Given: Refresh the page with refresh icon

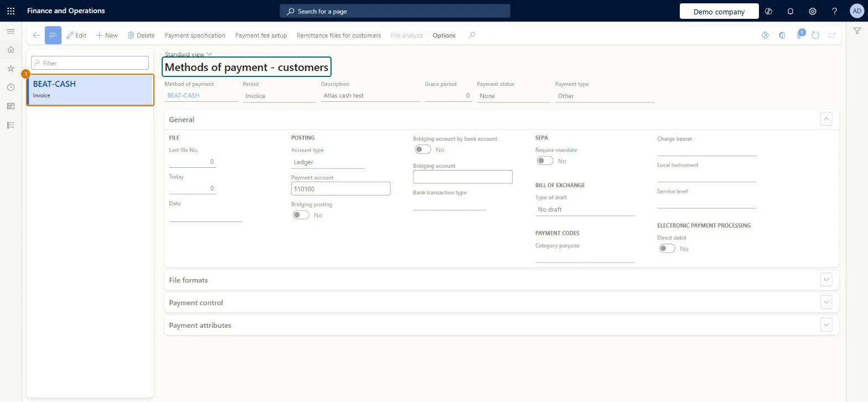Looking at the screenshot, I should click(815, 35).
